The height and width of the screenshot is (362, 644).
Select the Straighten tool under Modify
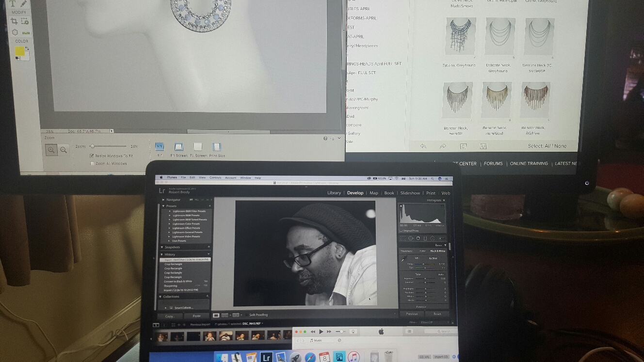point(25,32)
